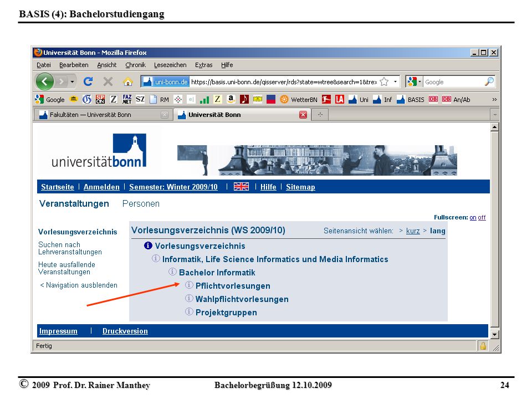Open the address bar URL history dropdown
This screenshot has width=532, height=399.
[395, 82]
